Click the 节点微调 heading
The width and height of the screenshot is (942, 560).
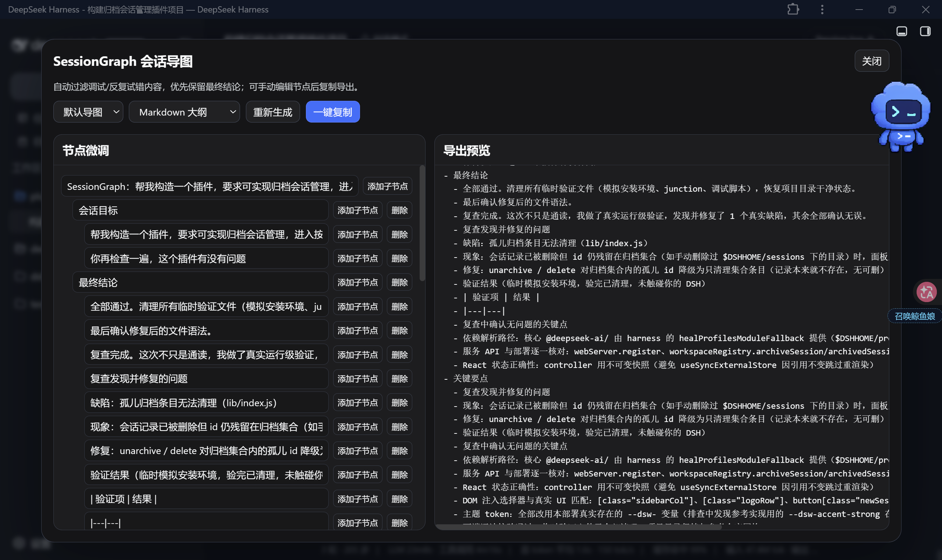[86, 150]
